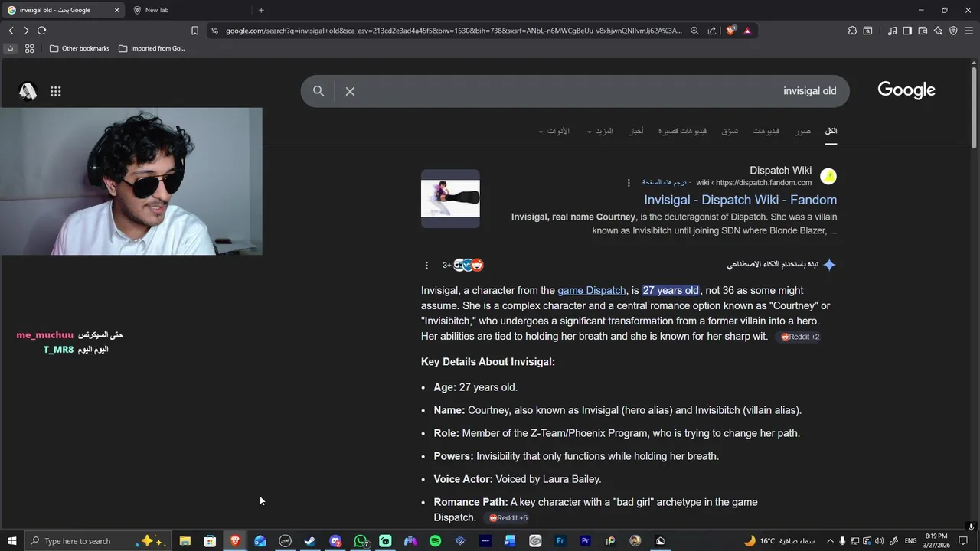
Task: Clear the search box with X
Action: click(350, 91)
